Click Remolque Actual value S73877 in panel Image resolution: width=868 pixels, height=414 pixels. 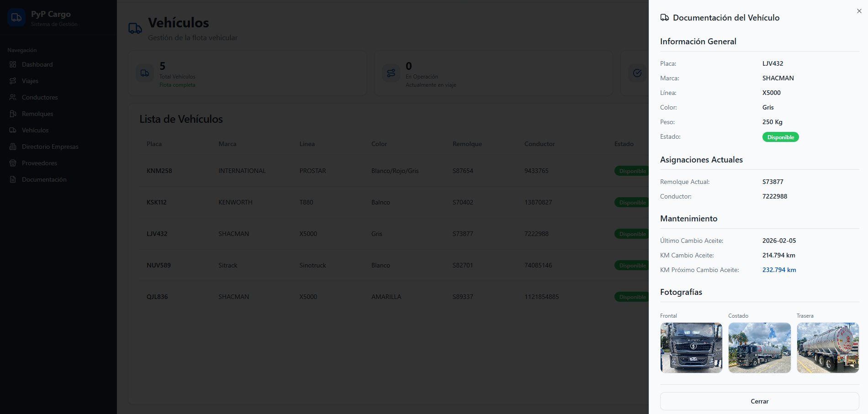pyautogui.click(x=773, y=182)
